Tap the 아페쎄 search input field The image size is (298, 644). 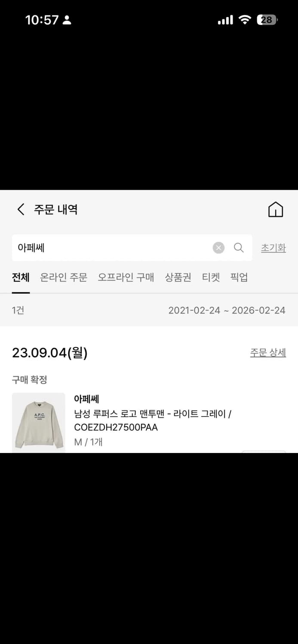pos(108,247)
